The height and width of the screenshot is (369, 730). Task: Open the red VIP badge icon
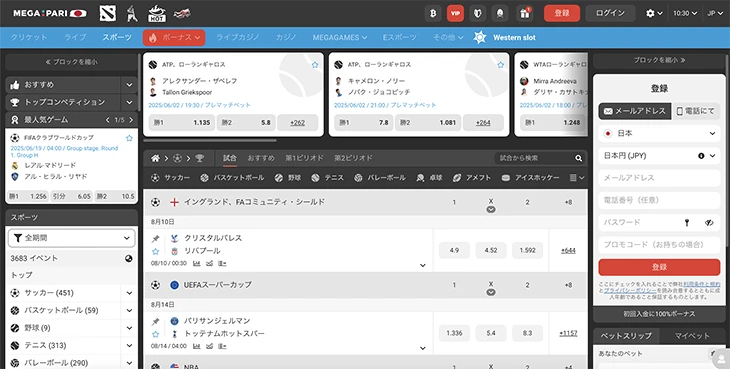[x=455, y=13]
